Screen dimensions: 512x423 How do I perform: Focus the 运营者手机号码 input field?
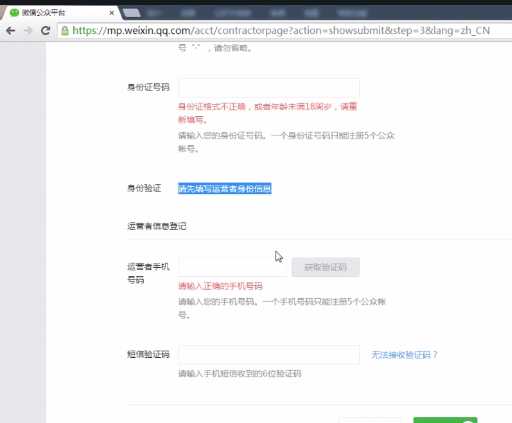(x=233, y=267)
